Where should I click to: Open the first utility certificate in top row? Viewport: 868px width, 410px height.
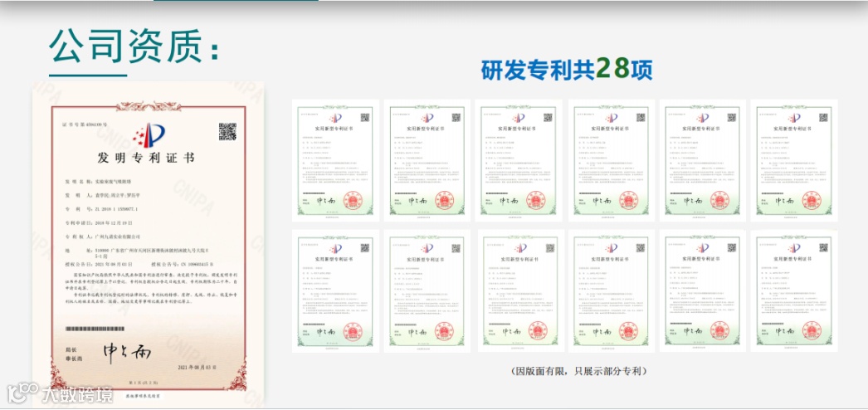tap(335, 160)
